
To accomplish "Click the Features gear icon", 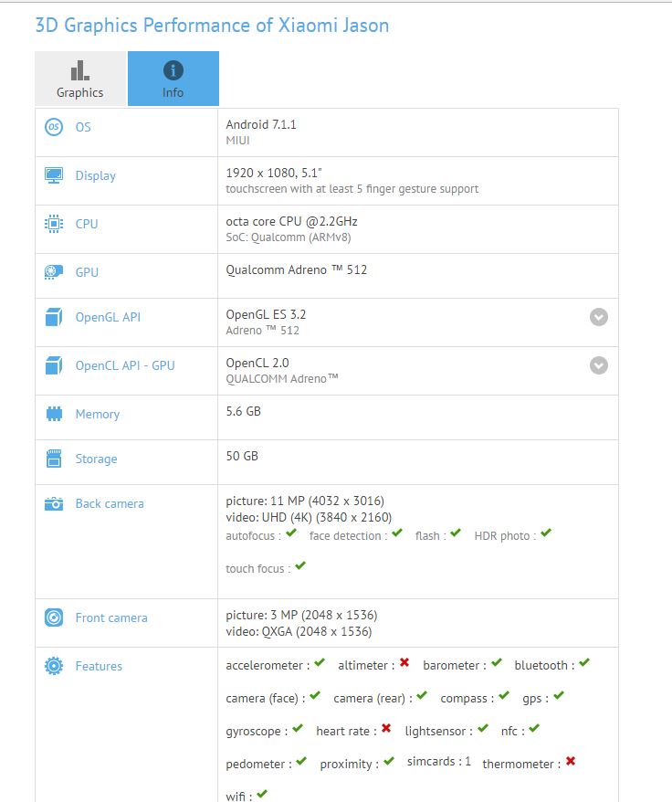I will pyautogui.click(x=54, y=666).
